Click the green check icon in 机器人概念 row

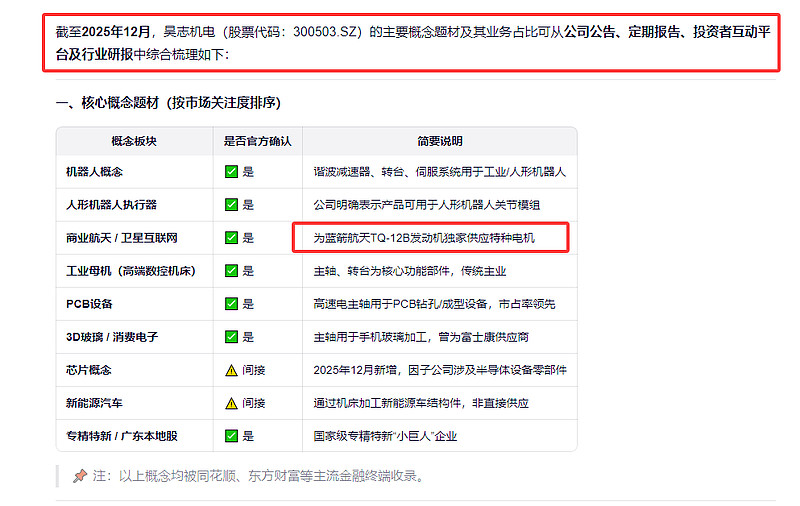point(231,171)
